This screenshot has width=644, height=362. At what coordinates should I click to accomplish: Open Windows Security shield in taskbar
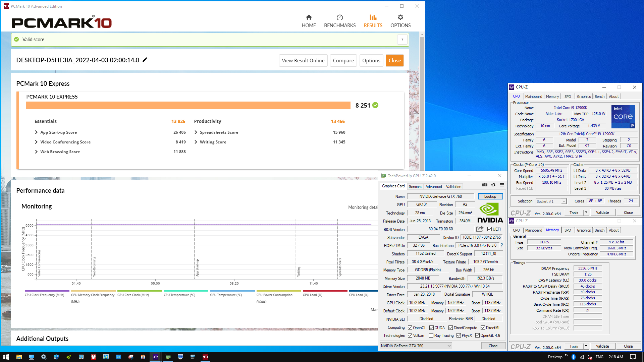[x=56, y=357]
